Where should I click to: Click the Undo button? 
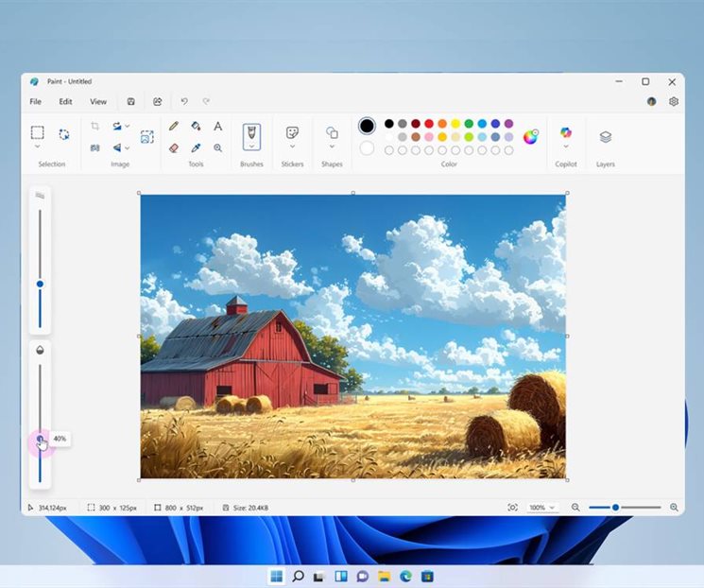184,101
